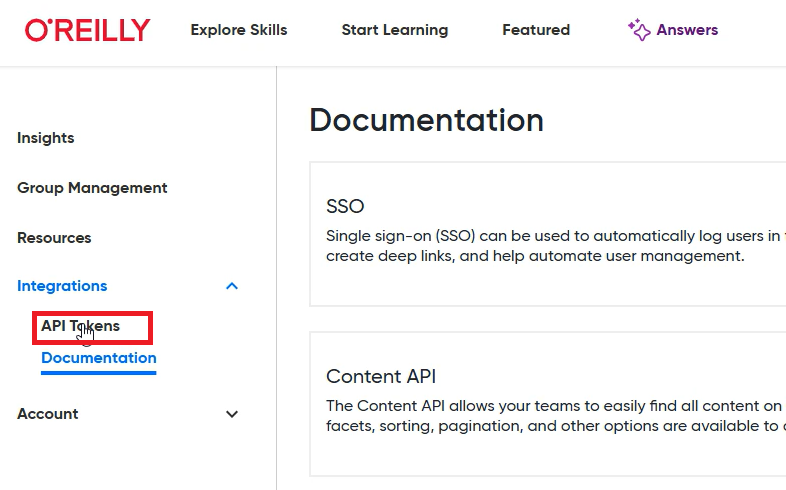This screenshot has height=490, width=786.
Task: Click the Documentation page heading
Action: (x=427, y=120)
